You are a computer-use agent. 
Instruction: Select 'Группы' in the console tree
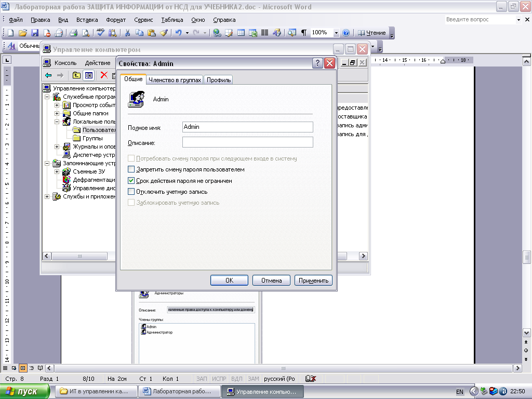point(92,138)
